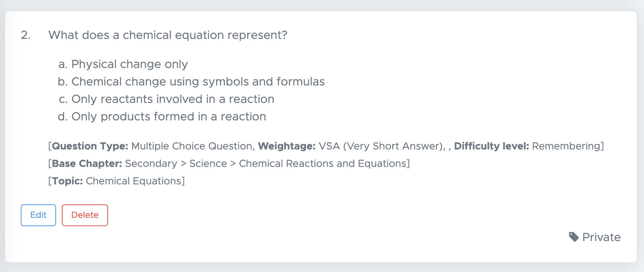The image size is (644, 272).
Task: Pick option c Only reactants involved
Action: click(166, 99)
